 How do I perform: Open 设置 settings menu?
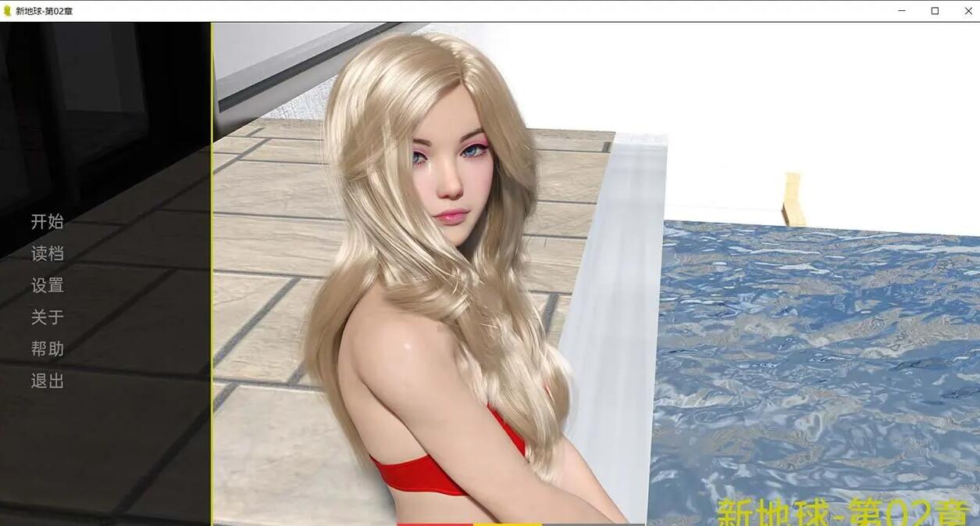[47, 285]
